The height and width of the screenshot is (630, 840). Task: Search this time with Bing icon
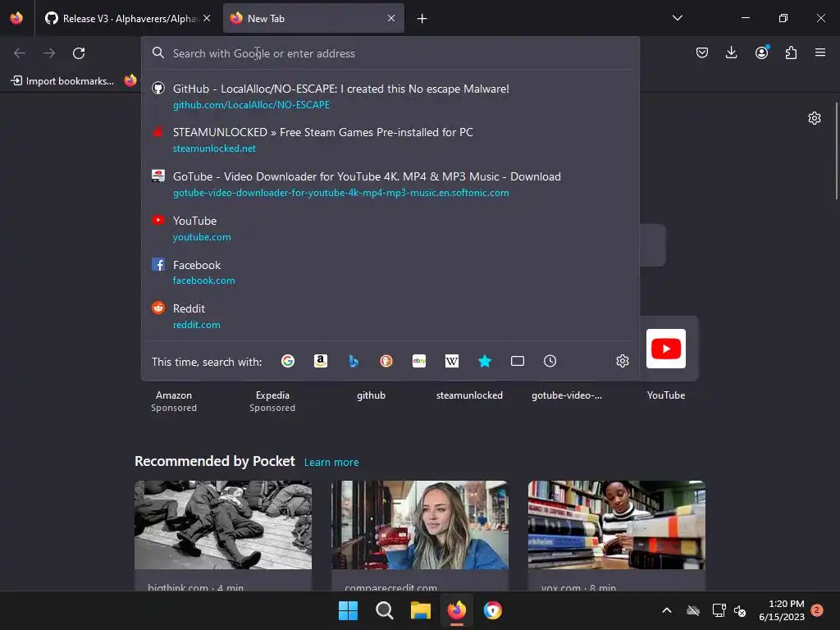pos(354,361)
